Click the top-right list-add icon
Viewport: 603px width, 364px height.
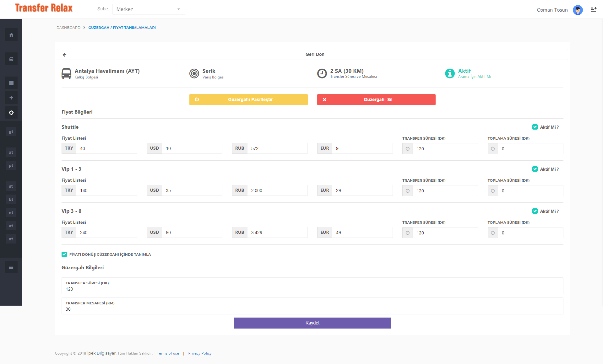tap(594, 9)
